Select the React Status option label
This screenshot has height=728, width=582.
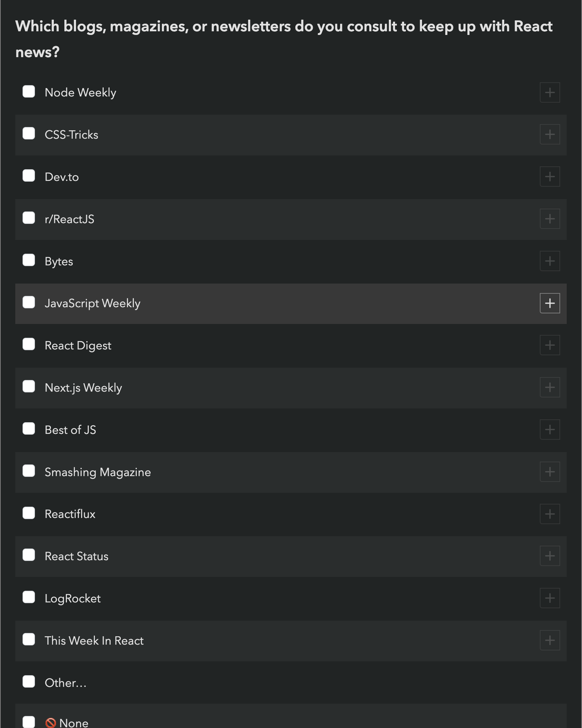click(x=76, y=556)
